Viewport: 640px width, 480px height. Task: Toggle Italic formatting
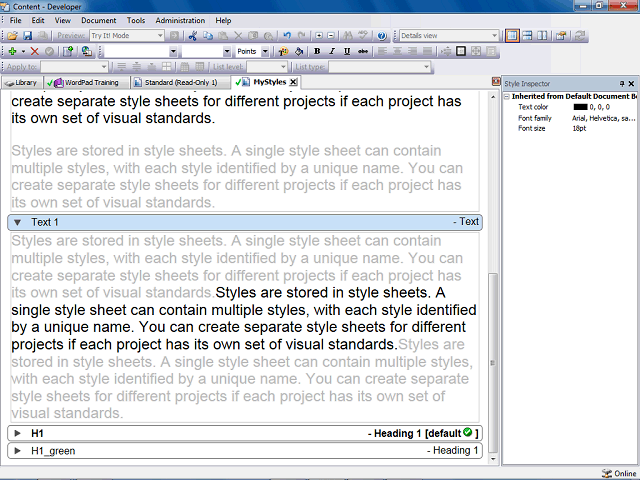click(x=332, y=51)
